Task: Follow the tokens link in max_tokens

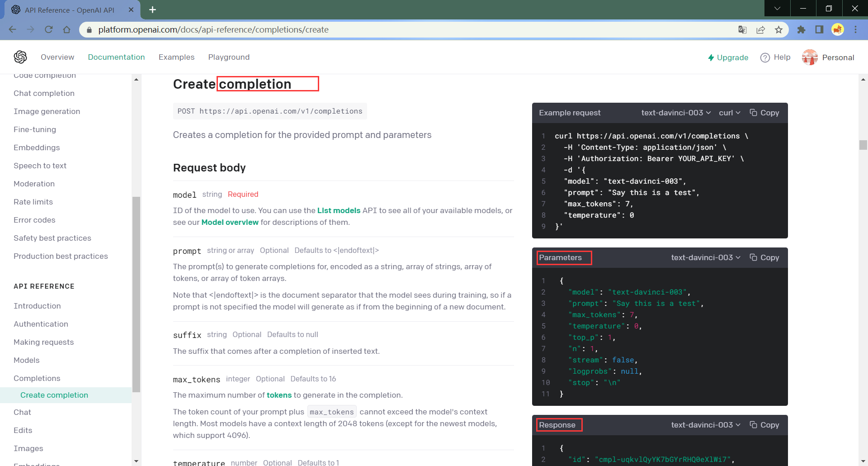Action: point(279,395)
